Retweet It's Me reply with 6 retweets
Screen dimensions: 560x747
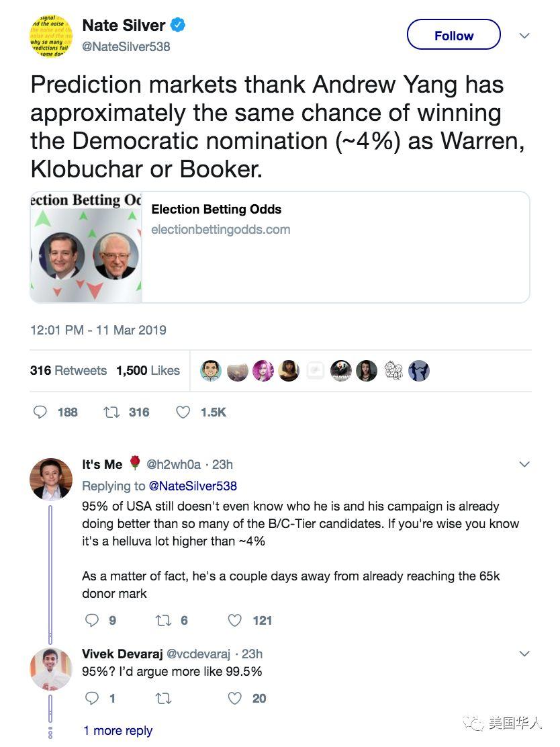pyautogui.click(x=163, y=621)
